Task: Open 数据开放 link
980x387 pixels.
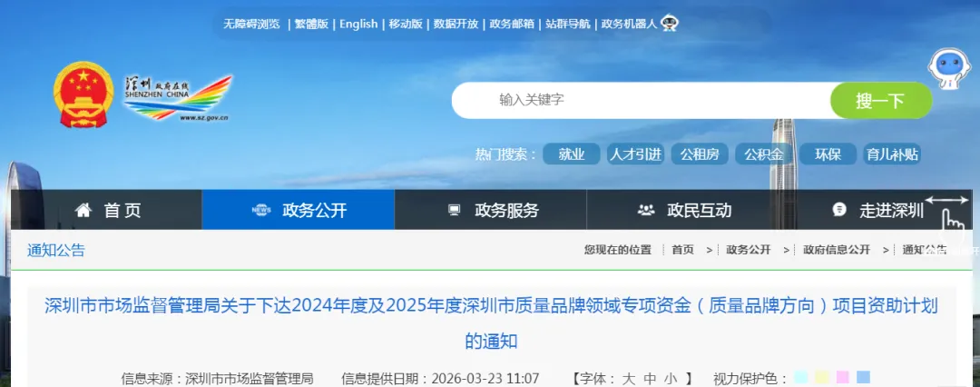Action: (x=456, y=24)
